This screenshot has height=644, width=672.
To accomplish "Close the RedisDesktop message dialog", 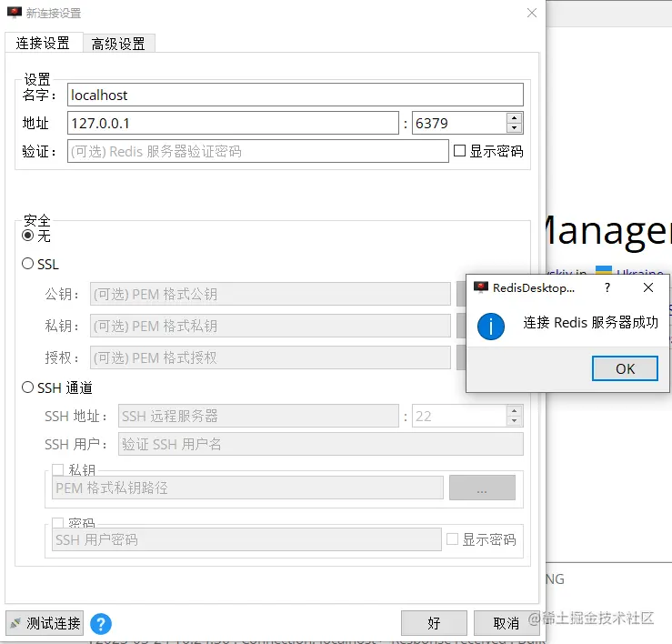I will (x=648, y=287).
